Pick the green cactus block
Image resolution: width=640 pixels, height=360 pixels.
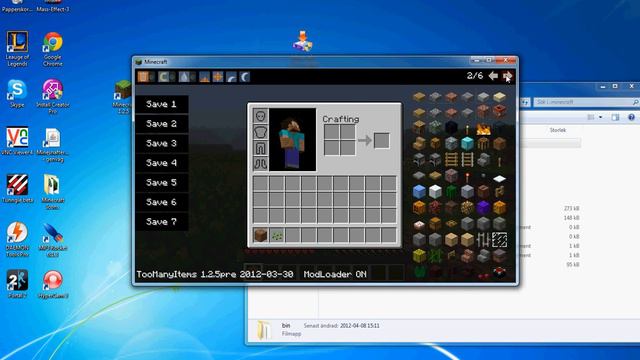point(451,191)
